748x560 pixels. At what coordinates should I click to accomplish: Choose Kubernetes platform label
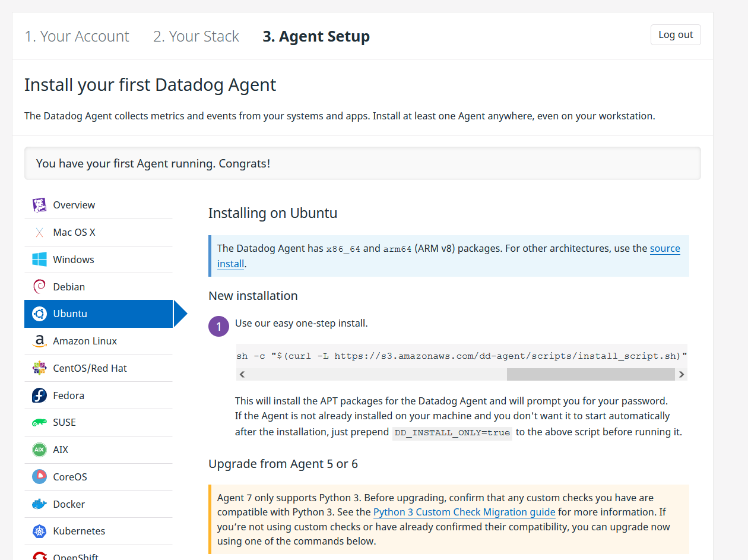point(79,531)
